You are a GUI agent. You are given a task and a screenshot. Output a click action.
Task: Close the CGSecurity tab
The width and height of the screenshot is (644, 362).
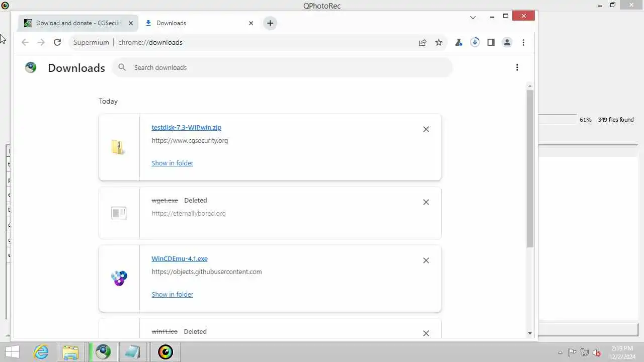(131, 23)
